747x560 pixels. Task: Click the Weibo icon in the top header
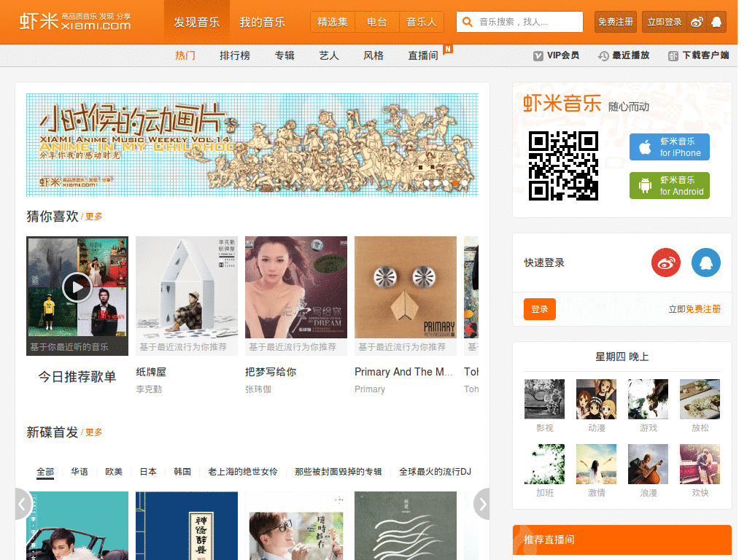click(x=697, y=23)
